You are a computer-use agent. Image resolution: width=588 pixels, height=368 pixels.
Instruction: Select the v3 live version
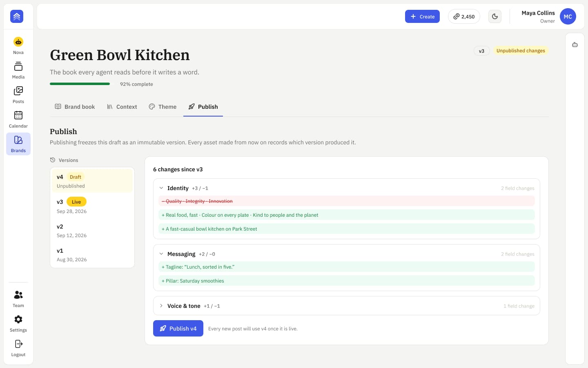click(92, 206)
